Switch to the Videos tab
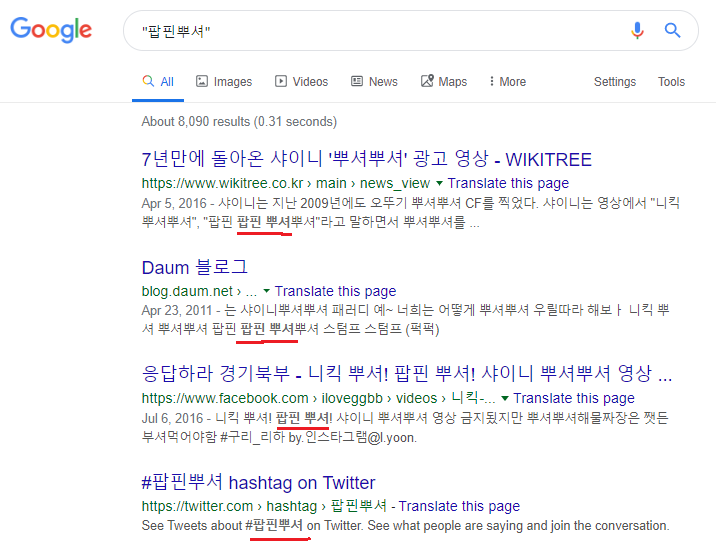716x549 pixels. point(301,82)
